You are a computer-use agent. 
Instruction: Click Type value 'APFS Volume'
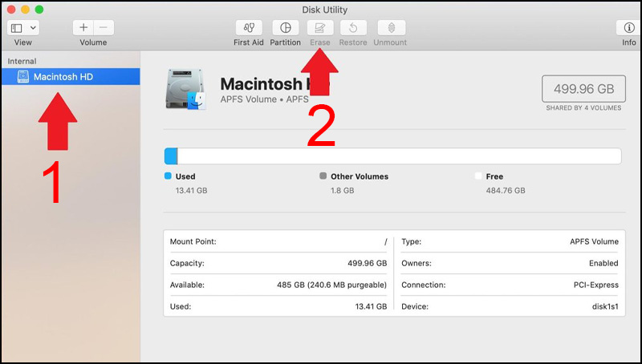tap(594, 241)
